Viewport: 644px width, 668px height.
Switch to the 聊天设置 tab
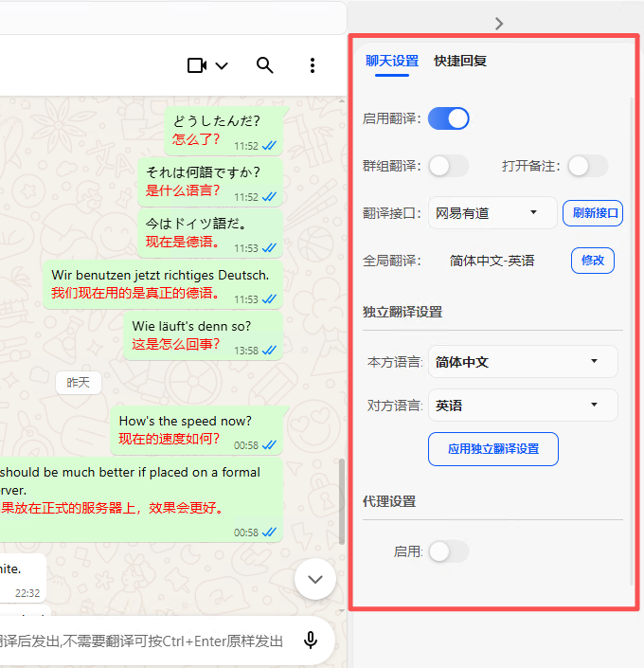pyautogui.click(x=392, y=61)
